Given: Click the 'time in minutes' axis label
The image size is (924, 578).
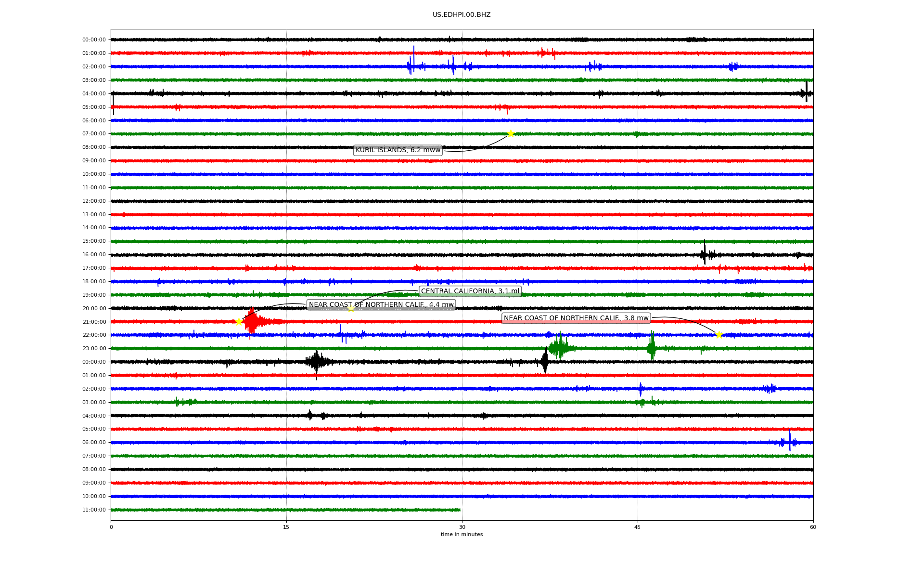Looking at the screenshot, I should click(x=462, y=535).
